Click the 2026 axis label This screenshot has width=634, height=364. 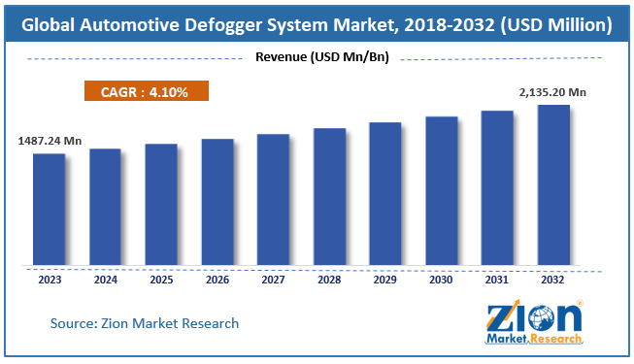click(x=217, y=280)
